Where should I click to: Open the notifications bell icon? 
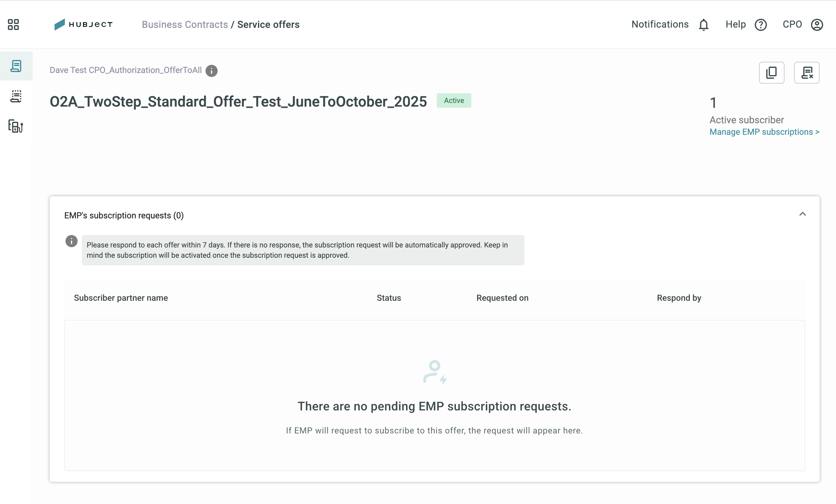[x=704, y=25]
